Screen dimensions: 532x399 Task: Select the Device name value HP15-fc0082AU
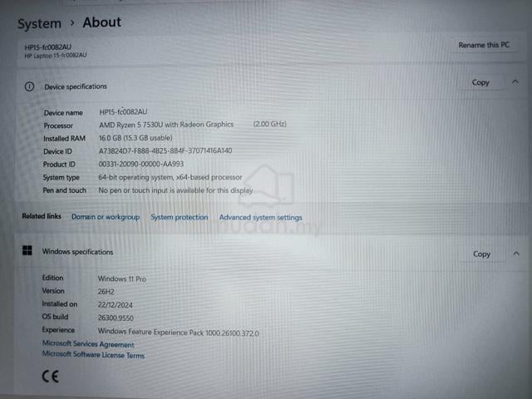(x=123, y=111)
